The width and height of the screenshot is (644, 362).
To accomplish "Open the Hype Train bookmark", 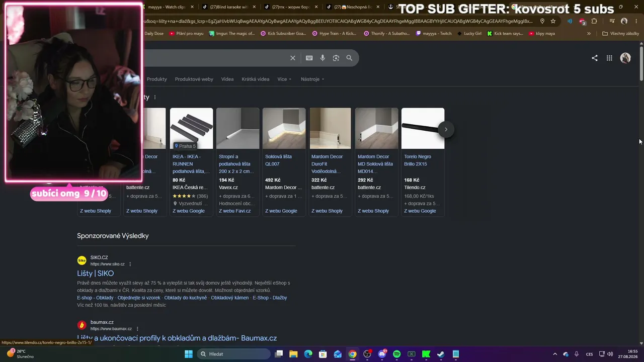I will [335, 34].
